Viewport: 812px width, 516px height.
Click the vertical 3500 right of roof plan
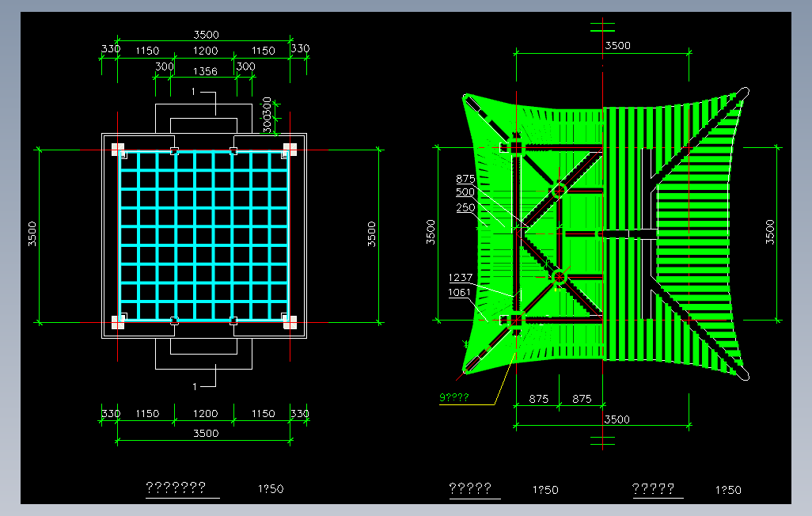pos(770,232)
